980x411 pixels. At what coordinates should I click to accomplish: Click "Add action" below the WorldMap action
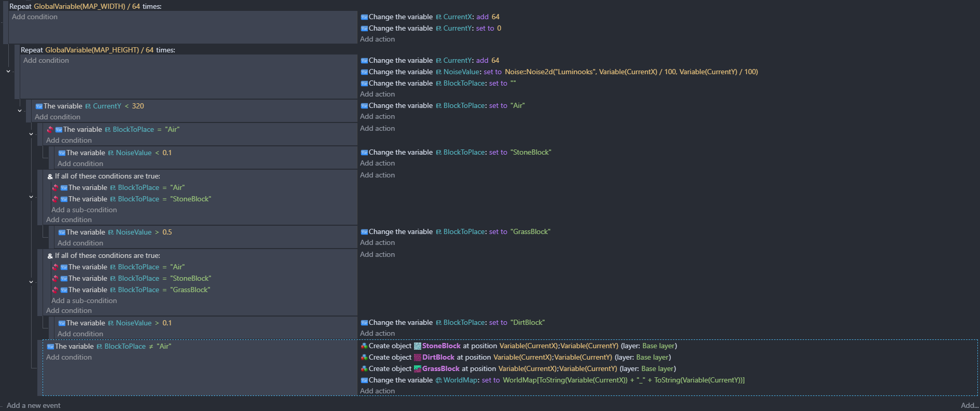pos(377,391)
